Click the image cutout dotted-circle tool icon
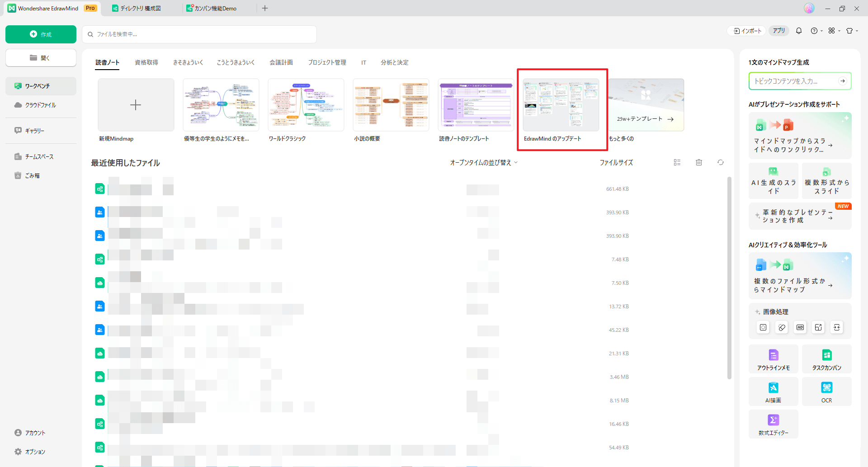The image size is (868, 467). [x=763, y=327]
